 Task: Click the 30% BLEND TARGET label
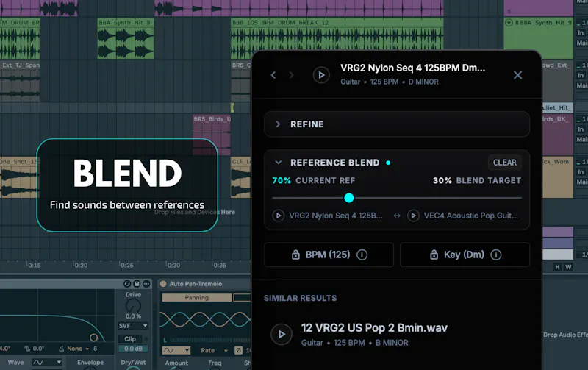(x=476, y=180)
